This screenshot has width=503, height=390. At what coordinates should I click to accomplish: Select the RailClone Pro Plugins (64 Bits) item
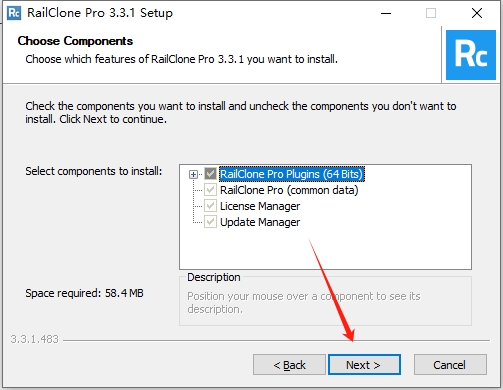coord(292,174)
